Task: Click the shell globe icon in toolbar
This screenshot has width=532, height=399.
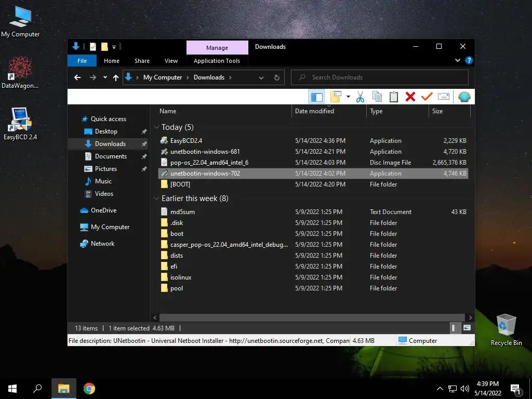Action: [x=464, y=97]
